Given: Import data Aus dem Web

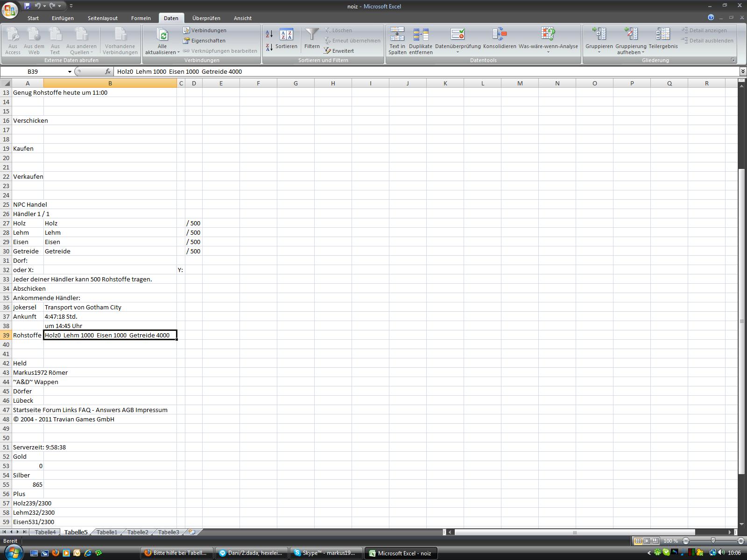Looking at the screenshot, I should click(x=34, y=41).
